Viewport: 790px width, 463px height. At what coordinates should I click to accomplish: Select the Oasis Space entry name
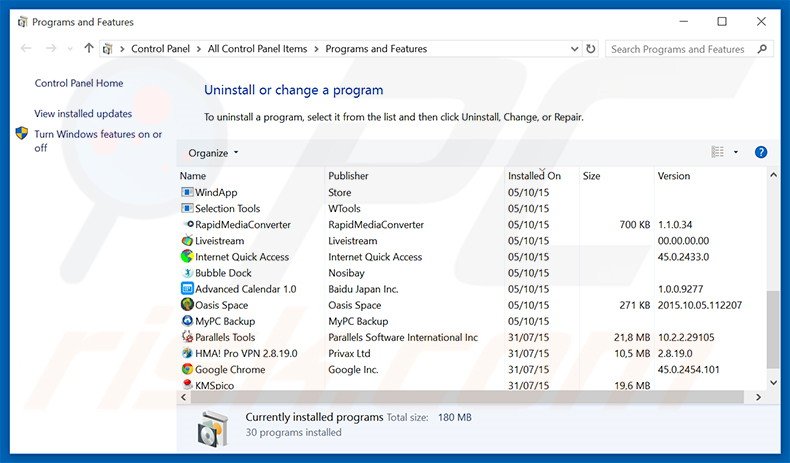tap(222, 305)
